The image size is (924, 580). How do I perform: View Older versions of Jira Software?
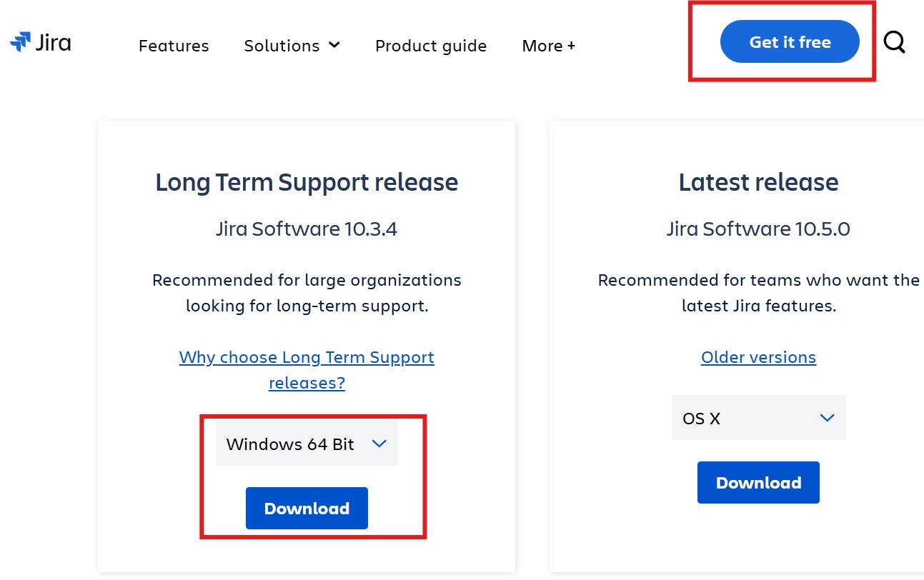[x=758, y=357]
